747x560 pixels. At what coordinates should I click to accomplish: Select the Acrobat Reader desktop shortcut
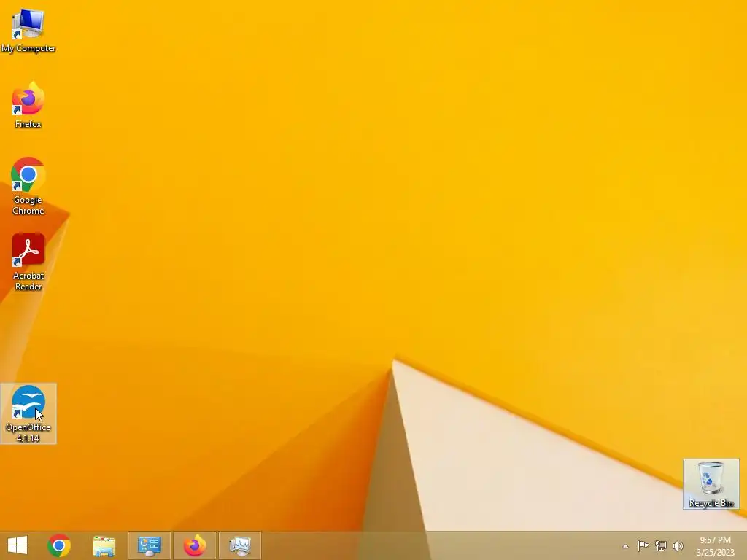(28, 262)
